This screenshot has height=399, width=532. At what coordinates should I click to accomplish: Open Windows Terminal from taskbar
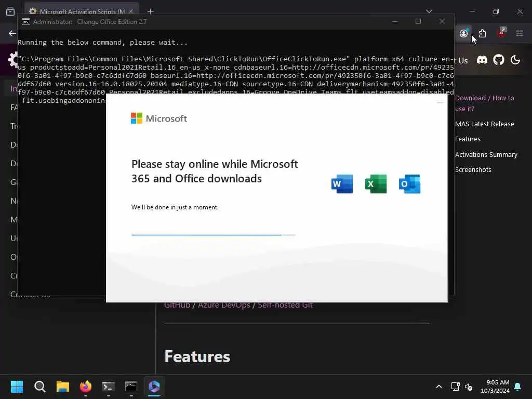108,387
